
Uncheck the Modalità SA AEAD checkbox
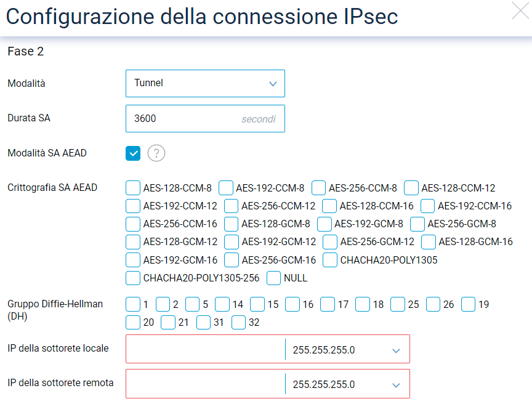tap(133, 153)
